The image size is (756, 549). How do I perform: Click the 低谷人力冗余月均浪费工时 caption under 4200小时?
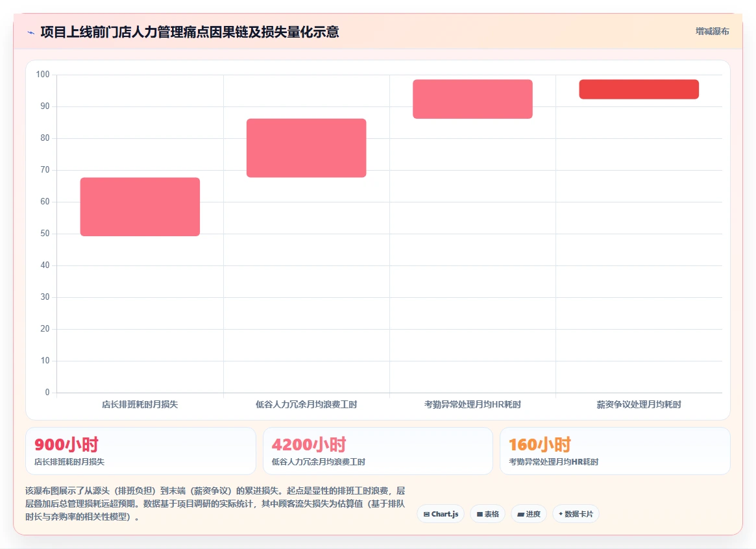point(318,462)
